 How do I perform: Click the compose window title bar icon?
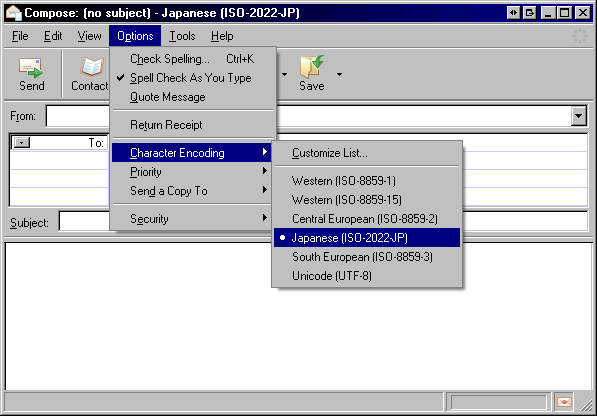click(13, 13)
